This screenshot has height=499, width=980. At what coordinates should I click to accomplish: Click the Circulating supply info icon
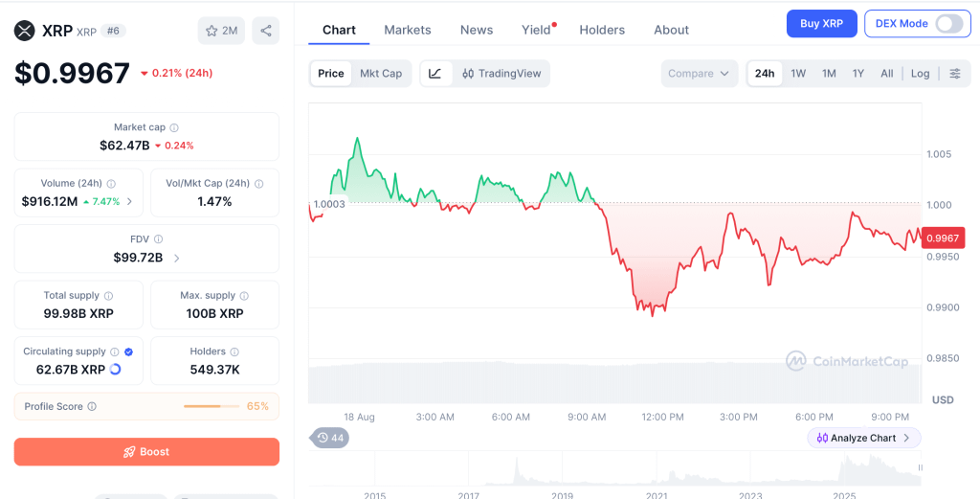coord(115,352)
